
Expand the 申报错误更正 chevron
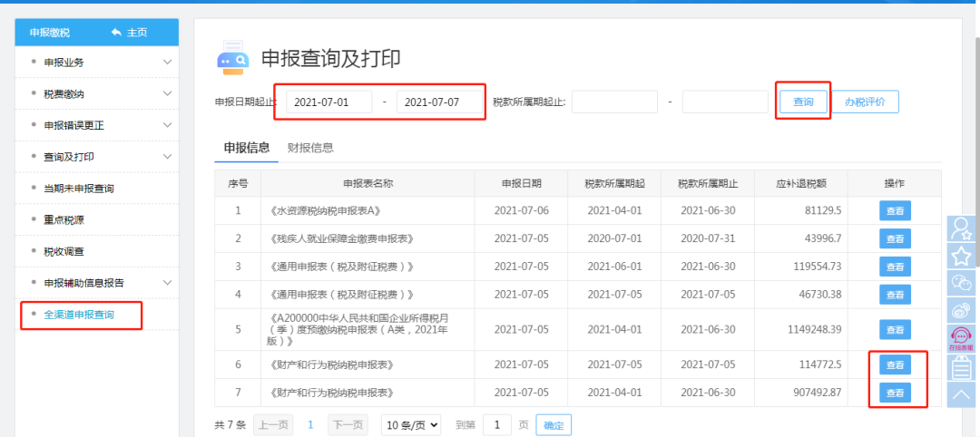[x=167, y=125]
